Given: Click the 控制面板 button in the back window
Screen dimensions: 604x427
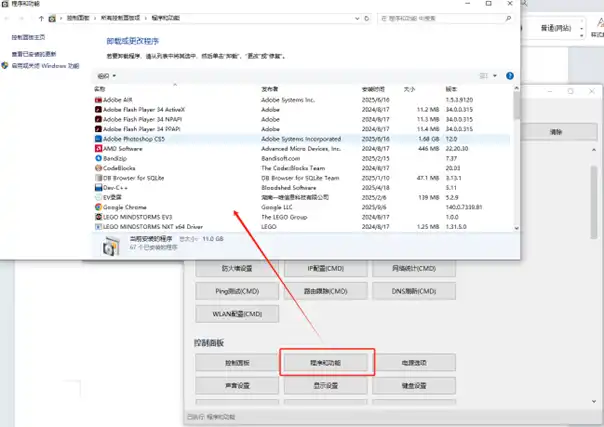Looking at the screenshot, I should click(x=237, y=363).
